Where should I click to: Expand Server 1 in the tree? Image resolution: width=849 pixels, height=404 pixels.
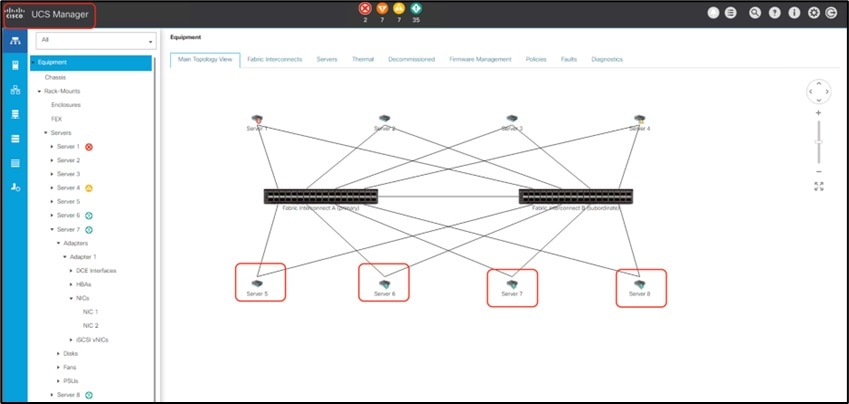[x=52, y=147]
